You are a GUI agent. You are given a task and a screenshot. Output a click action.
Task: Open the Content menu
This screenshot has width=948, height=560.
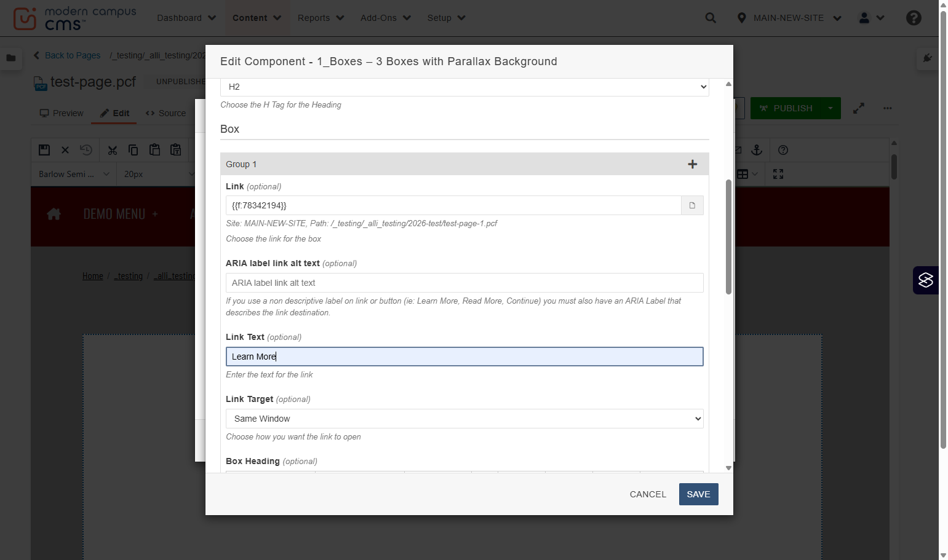[257, 18]
